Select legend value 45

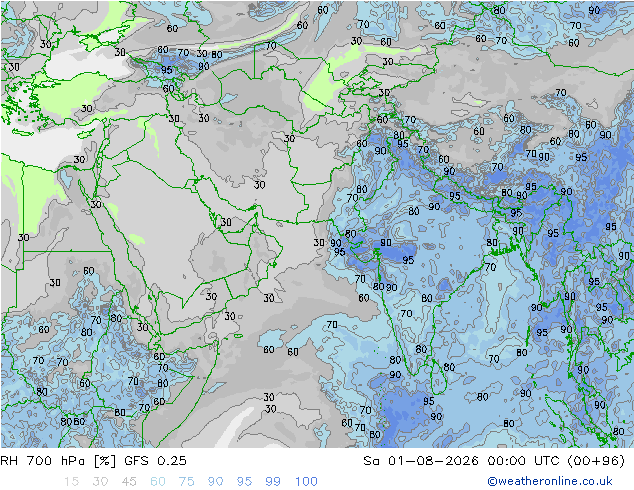pyautogui.click(x=129, y=481)
